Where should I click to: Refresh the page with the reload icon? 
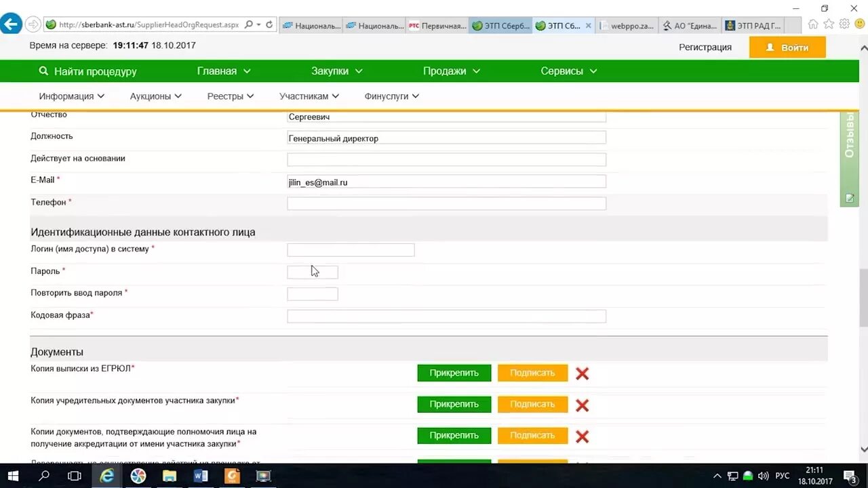tap(269, 24)
